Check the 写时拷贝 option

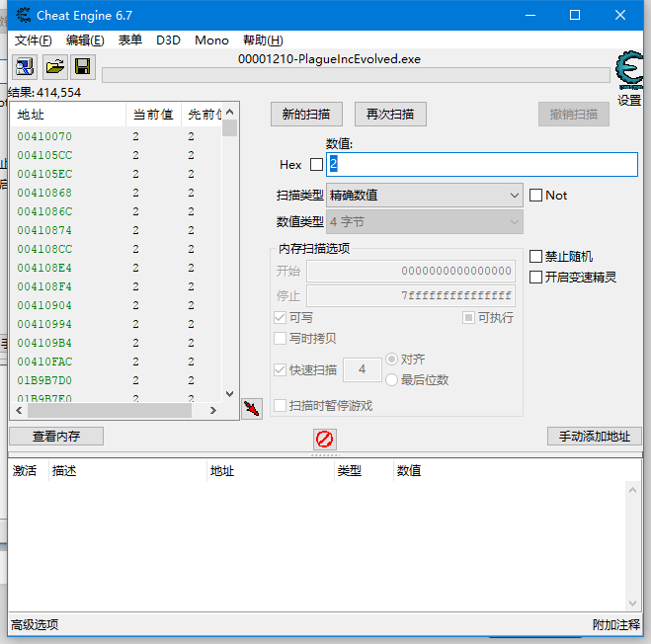click(x=280, y=339)
